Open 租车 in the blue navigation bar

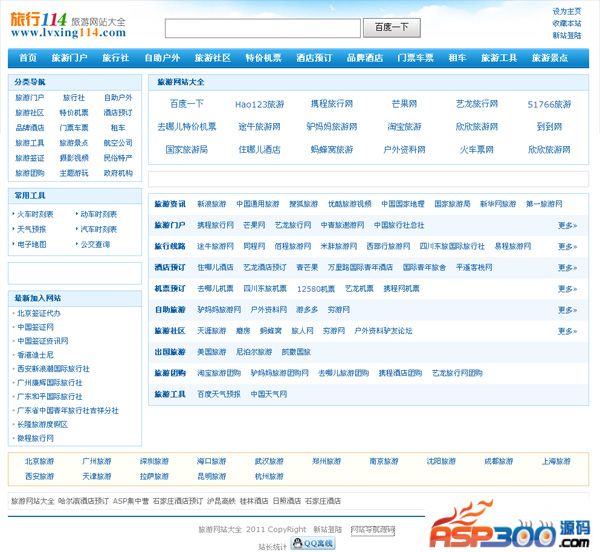point(457,58)
